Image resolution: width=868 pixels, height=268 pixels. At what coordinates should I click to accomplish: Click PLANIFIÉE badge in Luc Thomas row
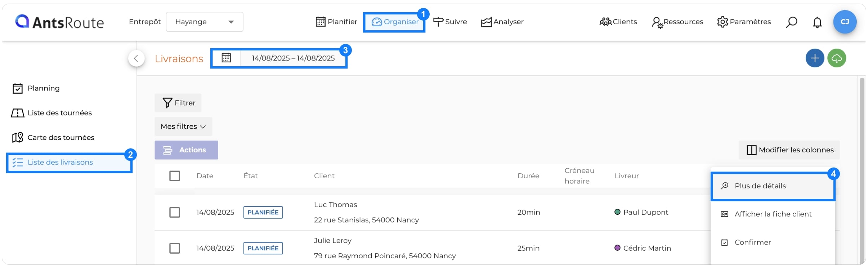(263, 212)
